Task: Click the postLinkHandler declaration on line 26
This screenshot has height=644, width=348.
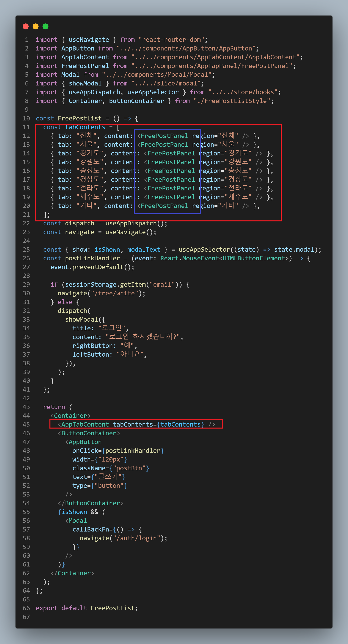Action: pos(92,259)
